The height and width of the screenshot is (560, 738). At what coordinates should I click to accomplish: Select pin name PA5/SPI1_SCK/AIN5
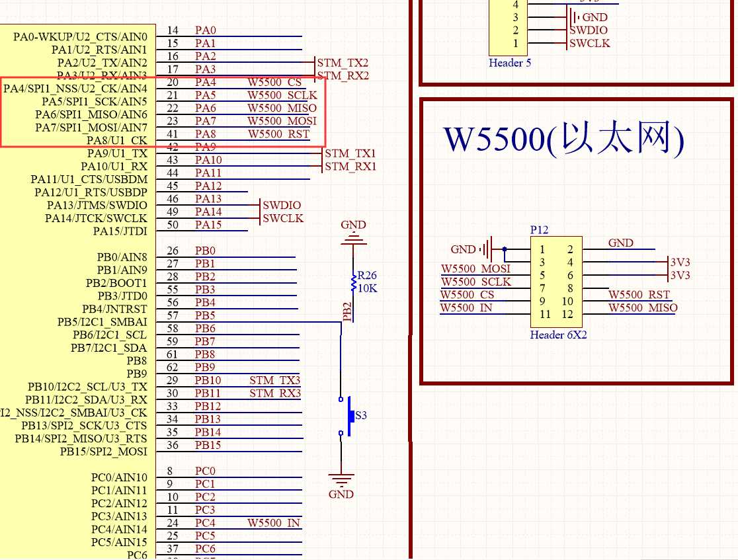(94, 102)
